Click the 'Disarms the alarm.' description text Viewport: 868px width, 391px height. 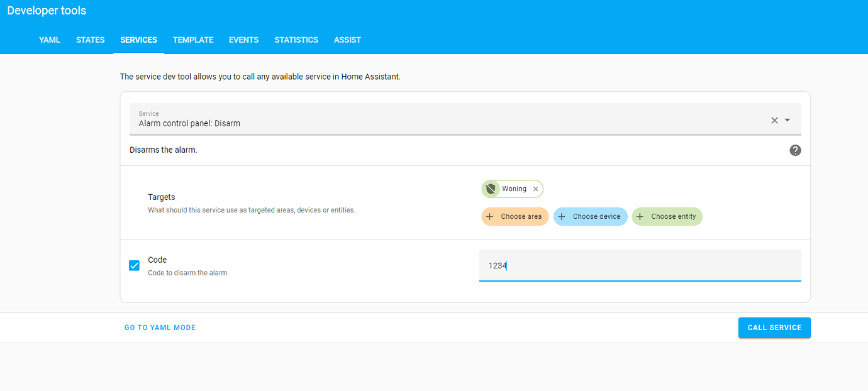tap(164, 150)
